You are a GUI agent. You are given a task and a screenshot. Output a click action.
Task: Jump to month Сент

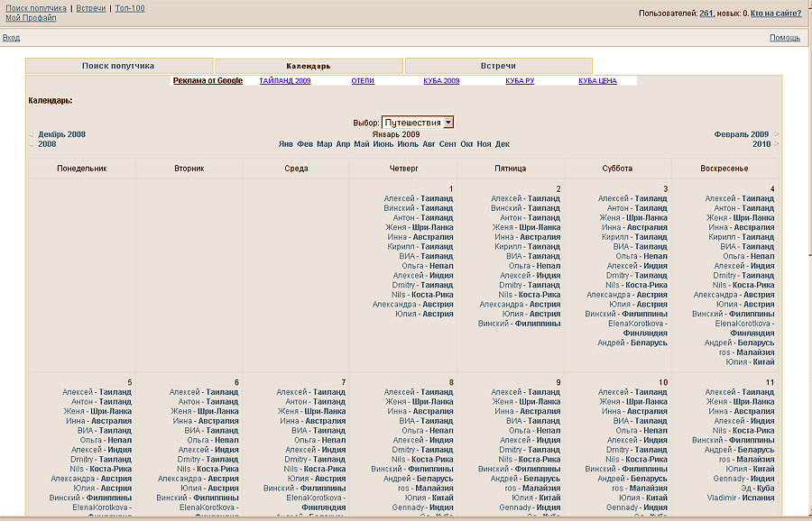click(x=448, y=144)
